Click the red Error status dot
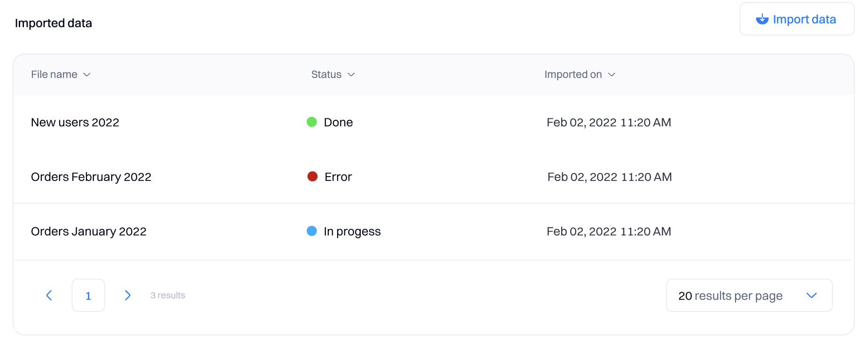 point(312,177)
